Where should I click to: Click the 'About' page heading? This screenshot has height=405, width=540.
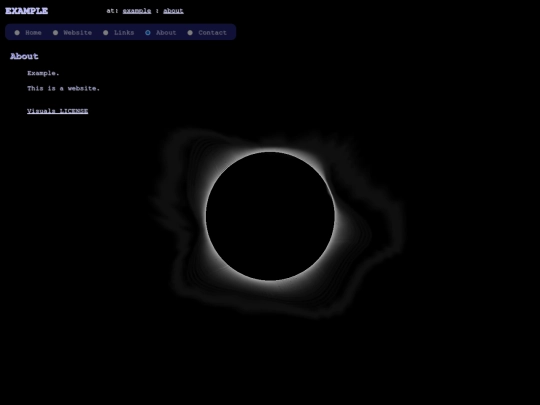click(x=24, y=56)
